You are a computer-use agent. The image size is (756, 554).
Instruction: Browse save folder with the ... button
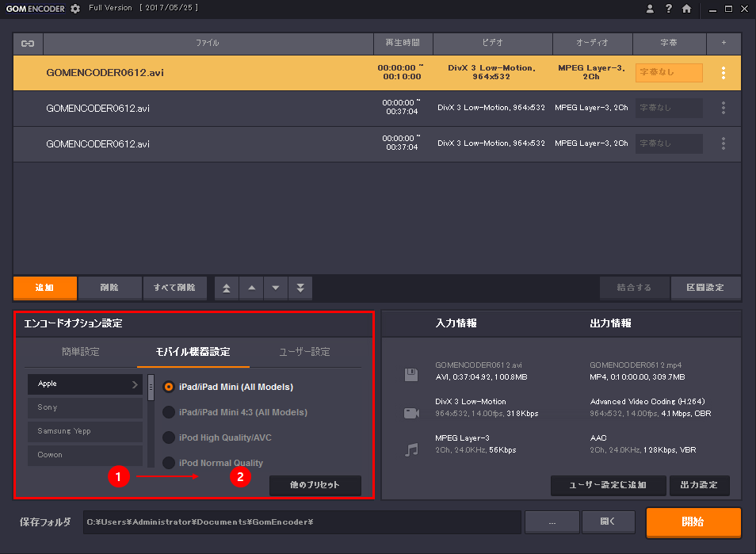click(x=552, y=522)
